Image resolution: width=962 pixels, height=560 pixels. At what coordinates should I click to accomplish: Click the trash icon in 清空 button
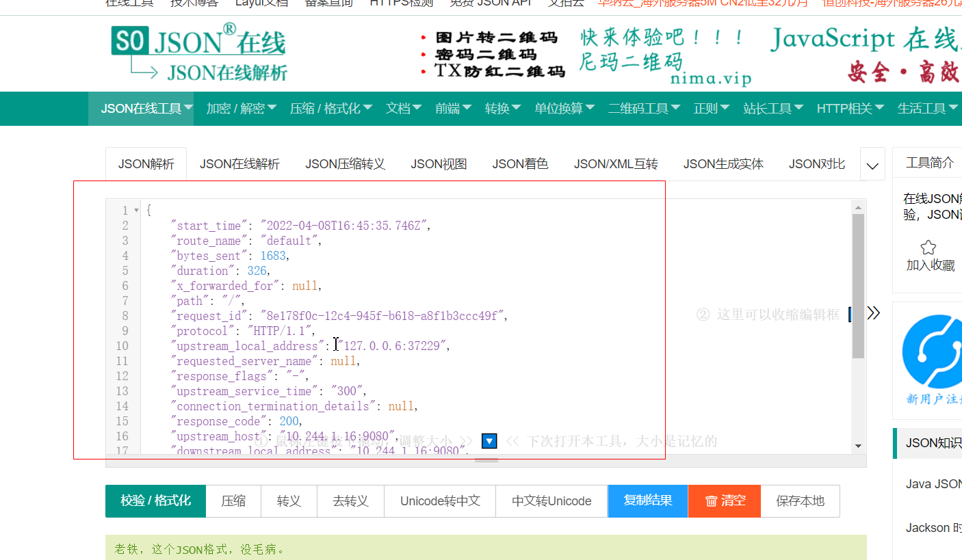point(712,501)
